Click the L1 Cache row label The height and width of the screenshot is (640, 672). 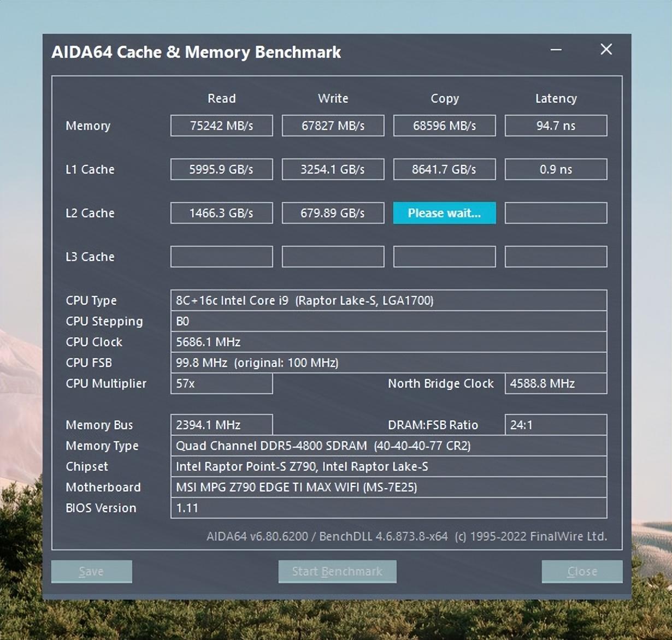90,169
